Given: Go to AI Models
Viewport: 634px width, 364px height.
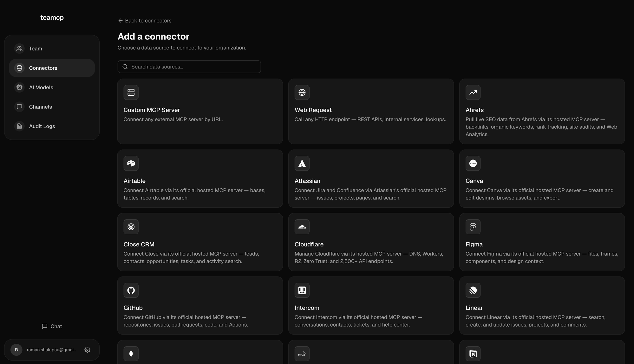Looking at the screenshot, I should click(x=52, y=87).
